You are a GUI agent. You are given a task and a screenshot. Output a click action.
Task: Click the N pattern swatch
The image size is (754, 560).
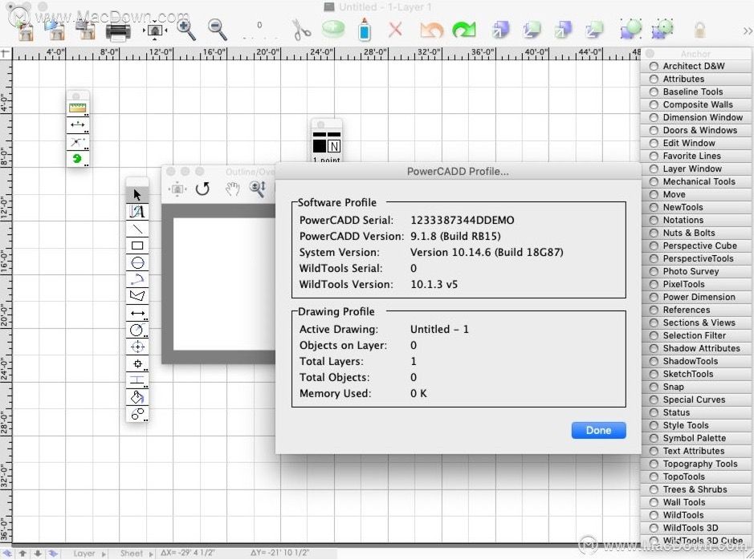pyautogui.click(x=334, y=146)
